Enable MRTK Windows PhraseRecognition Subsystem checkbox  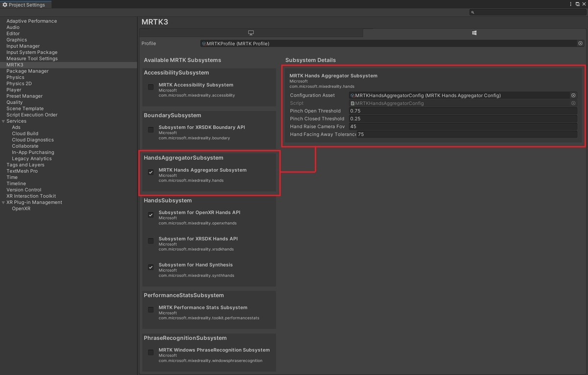click(151, 352)
